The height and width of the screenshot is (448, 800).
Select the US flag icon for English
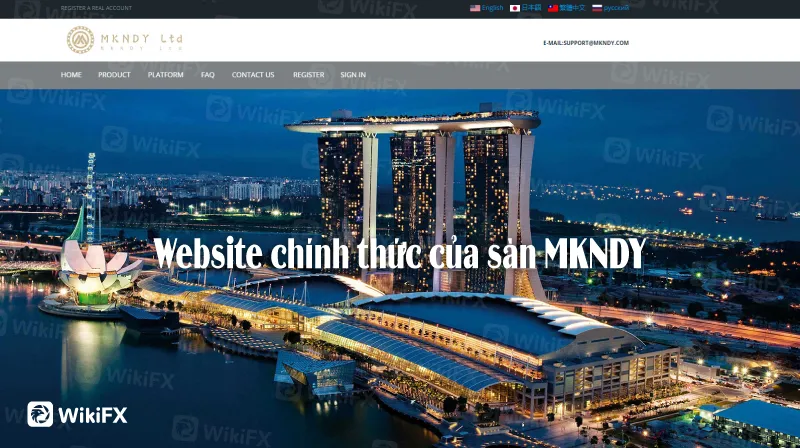tap(474, 8)
